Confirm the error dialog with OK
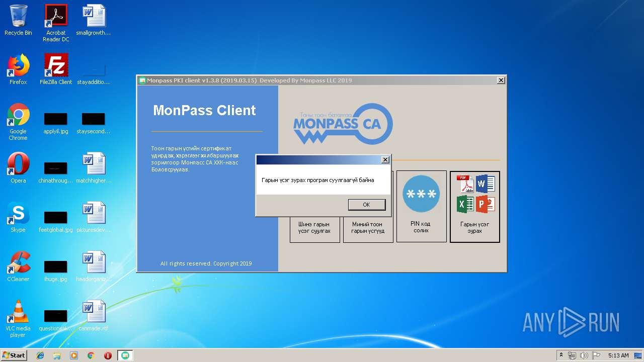This screenshot has width=644, height=362. coord(367,205)
